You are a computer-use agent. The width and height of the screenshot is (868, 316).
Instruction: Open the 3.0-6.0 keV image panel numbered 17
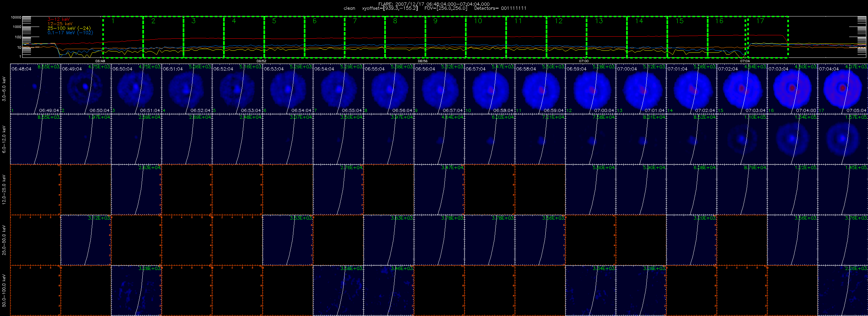(x=843, y=89)
